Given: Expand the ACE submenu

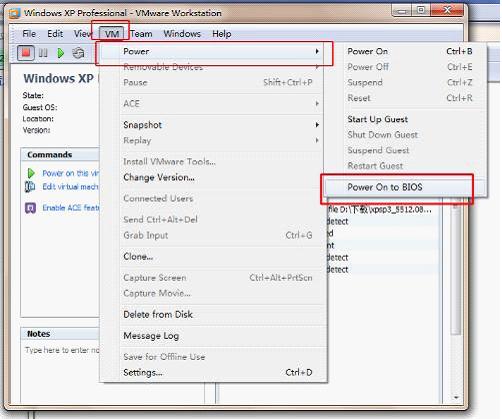Looking at the screenshot, I should click(212, 104).
